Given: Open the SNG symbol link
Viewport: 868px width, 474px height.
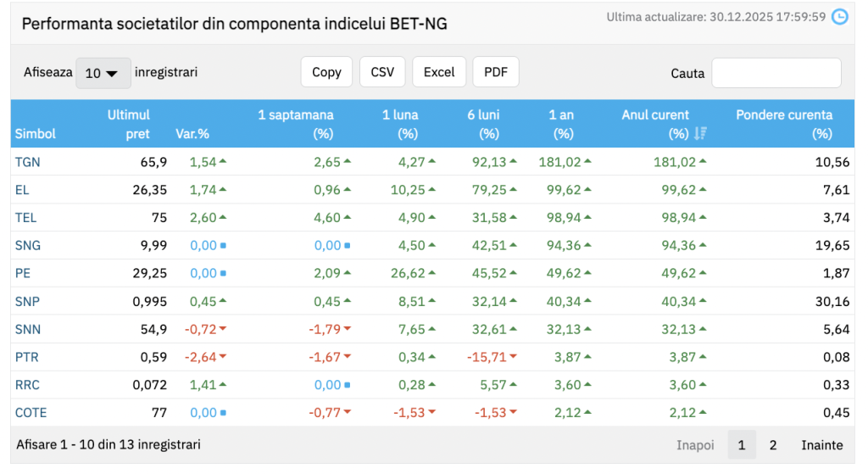Looking at the screenshot, I should [27, 246].
